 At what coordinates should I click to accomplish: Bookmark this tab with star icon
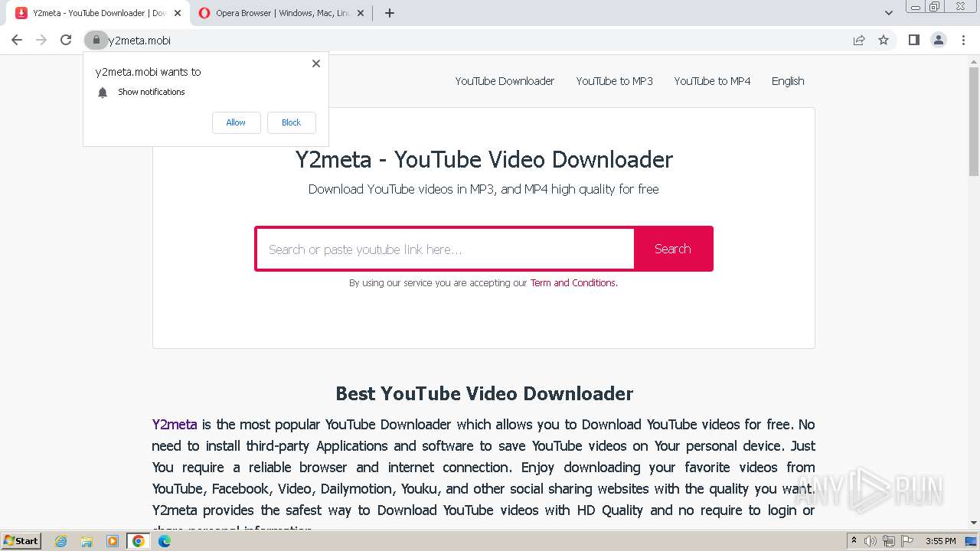coord(884,40)
